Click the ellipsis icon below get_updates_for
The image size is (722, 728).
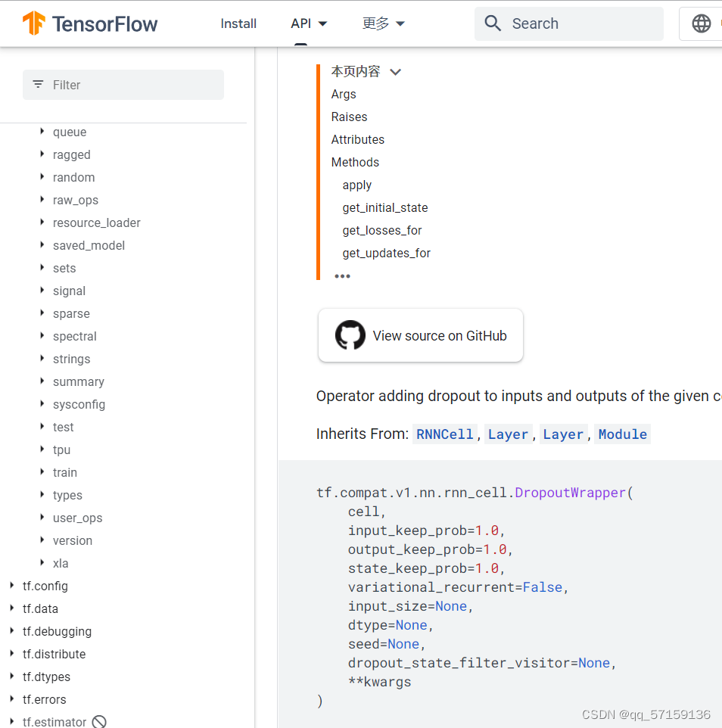(342, 275)
